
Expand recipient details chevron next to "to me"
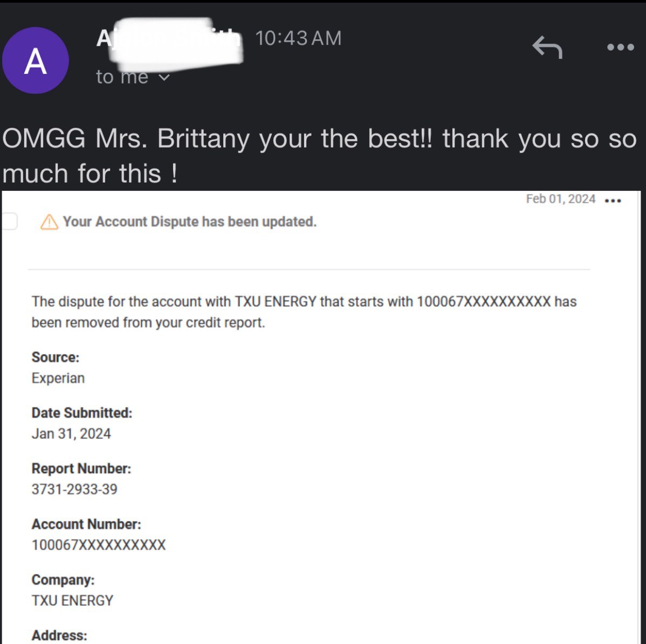pos(164,78)
